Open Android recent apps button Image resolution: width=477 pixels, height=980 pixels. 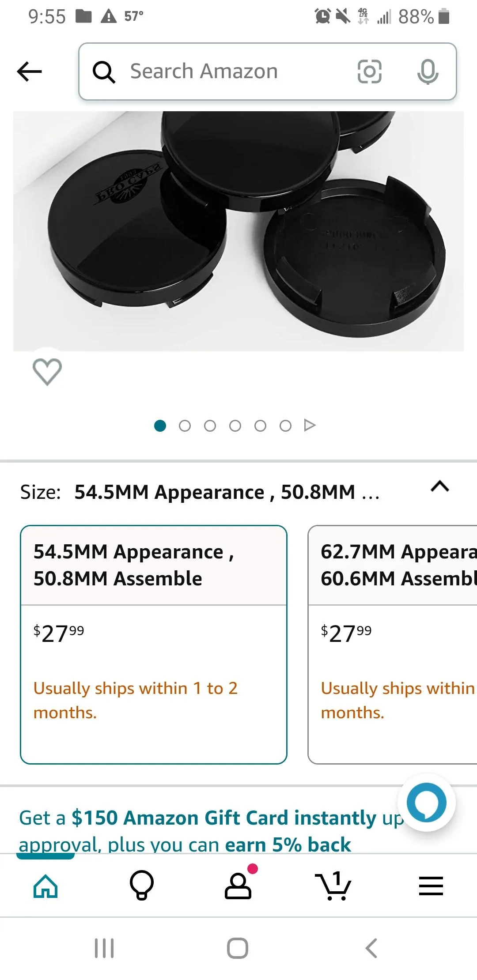[104, 948]
